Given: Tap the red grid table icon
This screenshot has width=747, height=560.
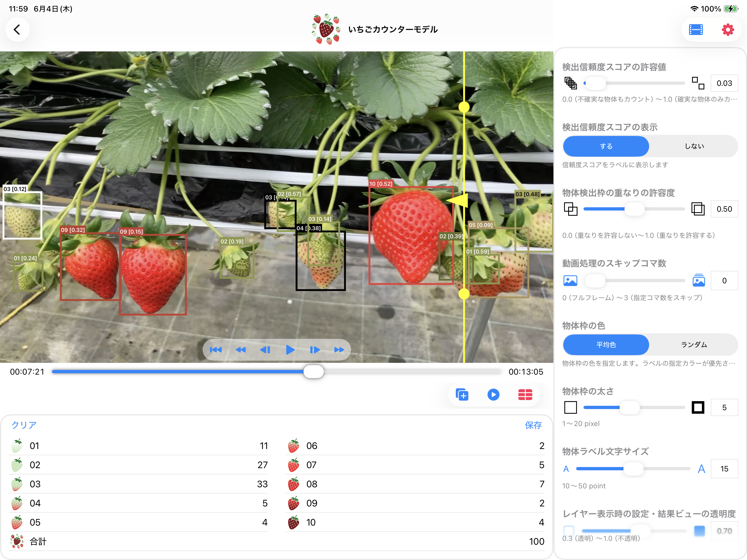Looking at the screenshot, I should point(525,395).
